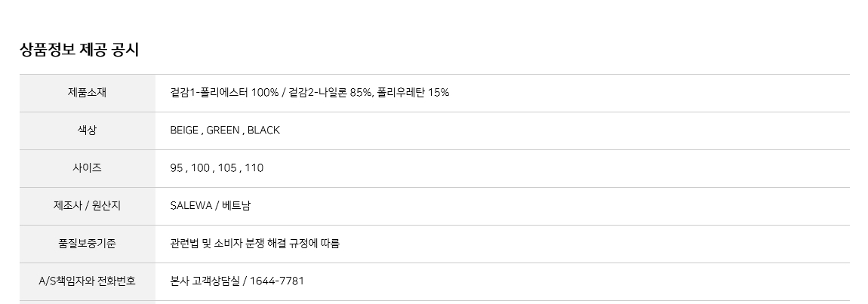This screenshot has height=304, width=868.
Task: Select the 품질보증기준 label cell
Action: (87, 244)
